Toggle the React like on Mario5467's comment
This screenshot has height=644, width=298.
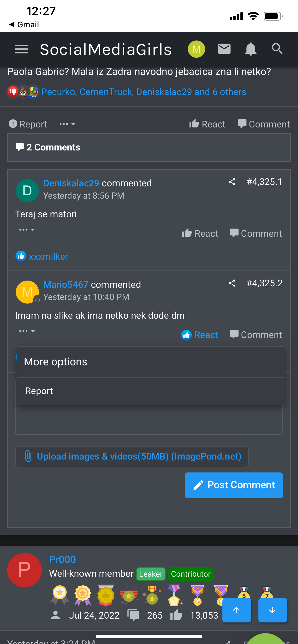tap(200, 335)
